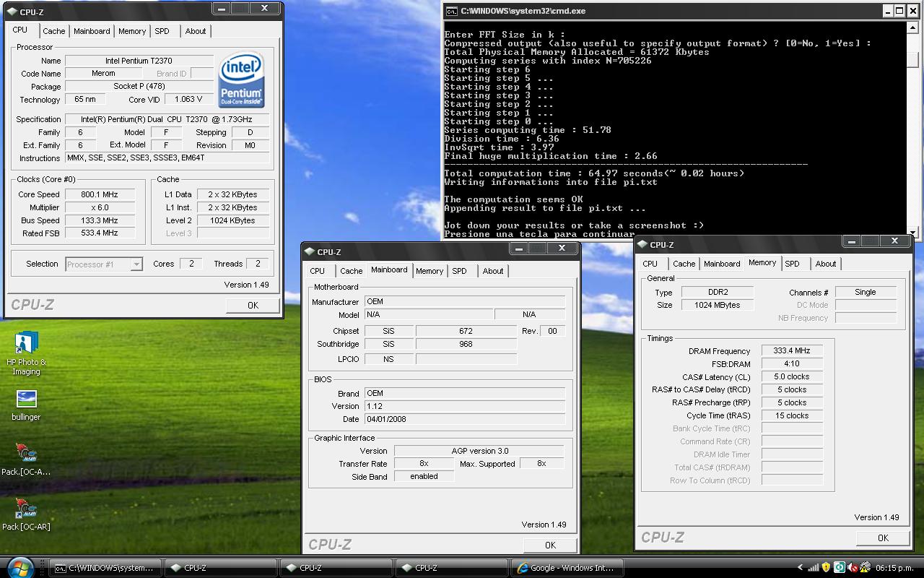Select SPD tab in memory window

pos(793,264)
